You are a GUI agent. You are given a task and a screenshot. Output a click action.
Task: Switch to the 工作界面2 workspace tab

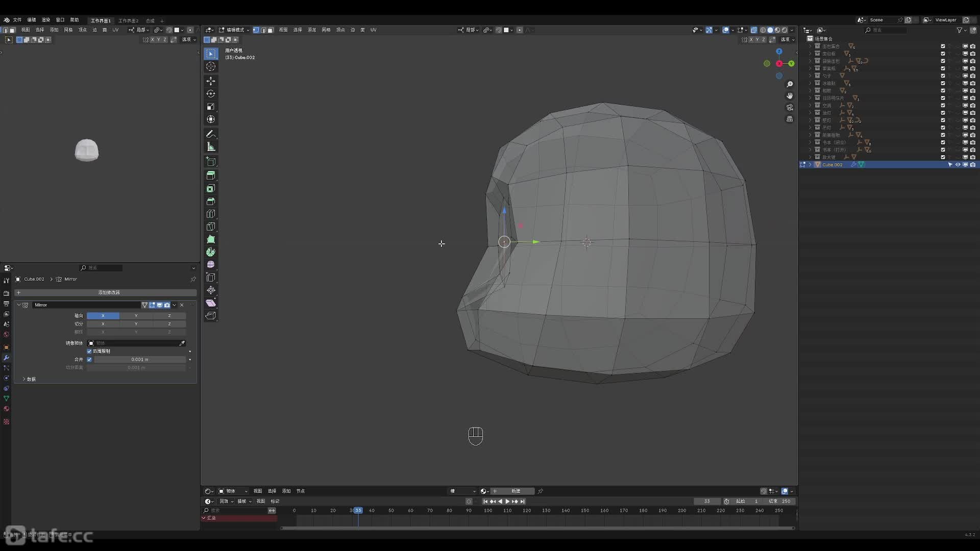tap(128, 21)
